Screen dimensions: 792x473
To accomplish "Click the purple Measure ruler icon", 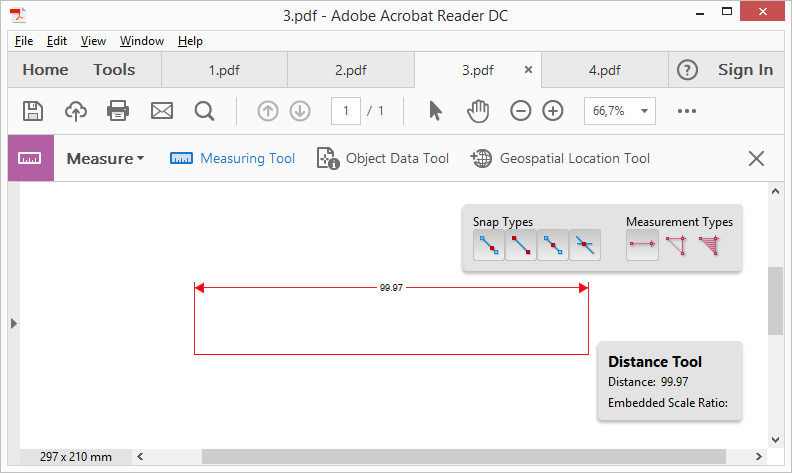I will coord(30,158).
